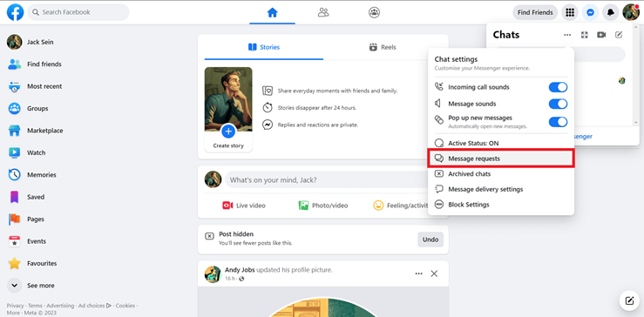Start a new video call room icon
The height and width of the screenshot is (317, 644).
point(601,35)
